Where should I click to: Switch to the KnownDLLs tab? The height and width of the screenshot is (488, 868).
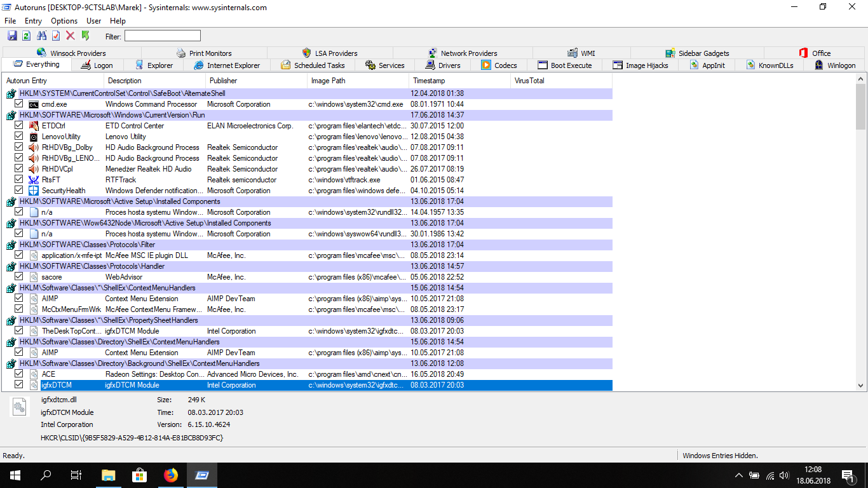770,65
